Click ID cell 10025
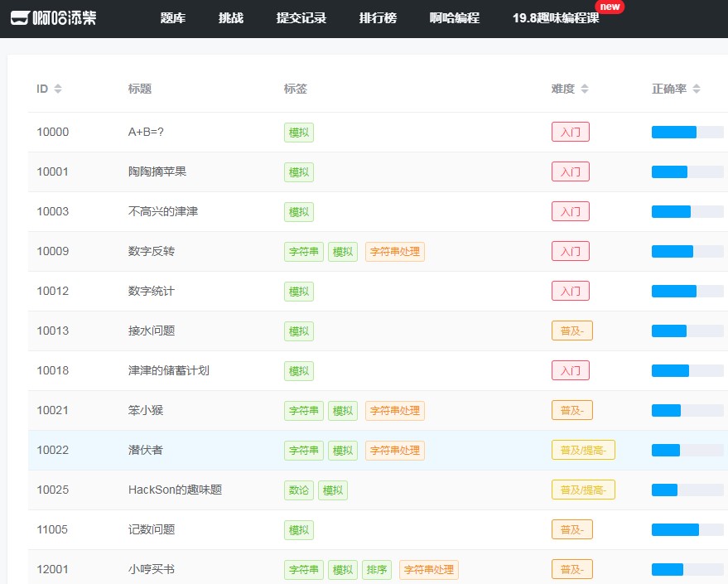This screenshot has width=728, height=584. pos(52,490)
